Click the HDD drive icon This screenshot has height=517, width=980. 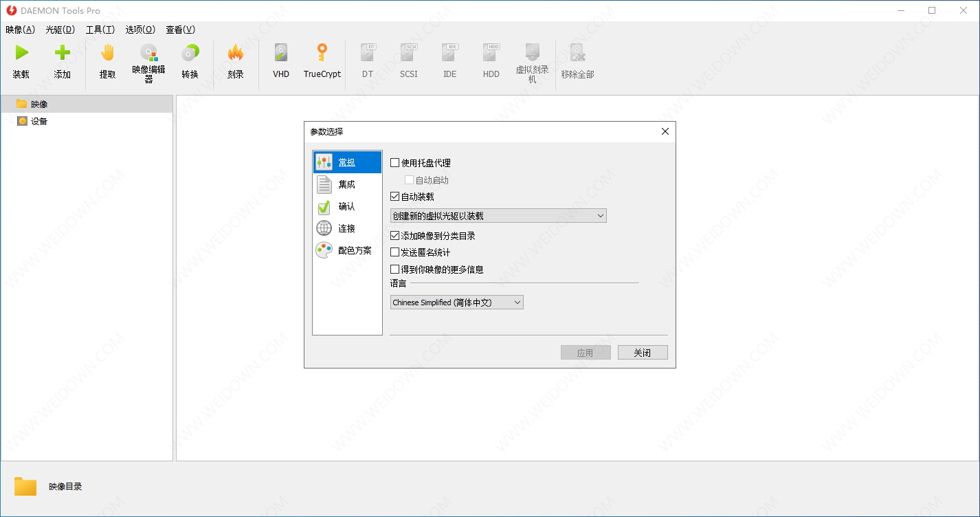(x=491, y=53)
